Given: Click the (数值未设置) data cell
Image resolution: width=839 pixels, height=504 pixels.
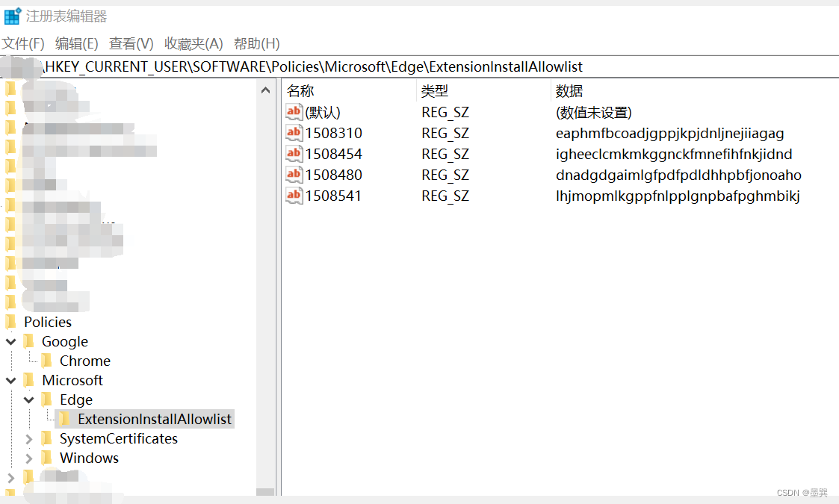Looking at the screenshot, I should 594,112.
